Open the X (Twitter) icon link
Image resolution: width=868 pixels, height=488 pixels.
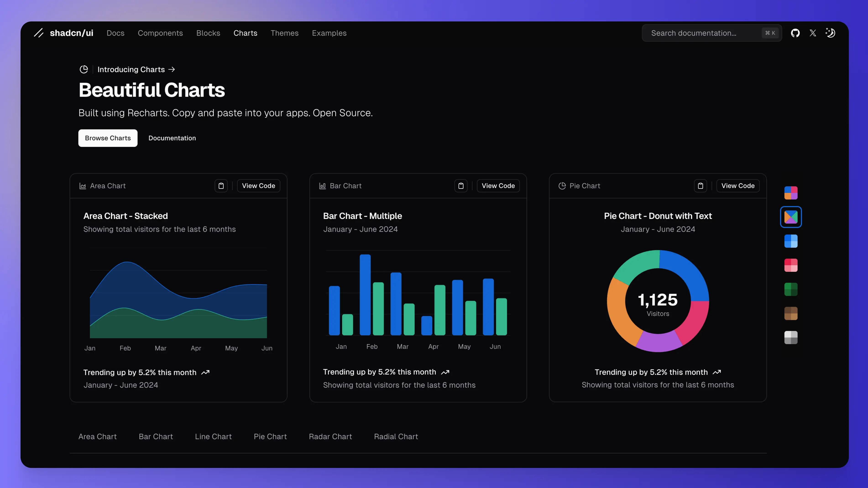pyautogui.click(x=813, y=33)
